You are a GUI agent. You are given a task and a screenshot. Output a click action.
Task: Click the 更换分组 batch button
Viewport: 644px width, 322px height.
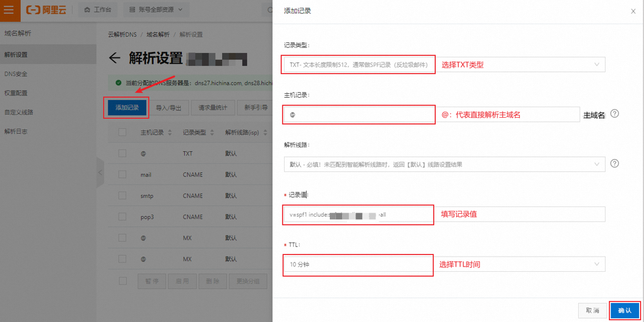(x=248, y=281)
